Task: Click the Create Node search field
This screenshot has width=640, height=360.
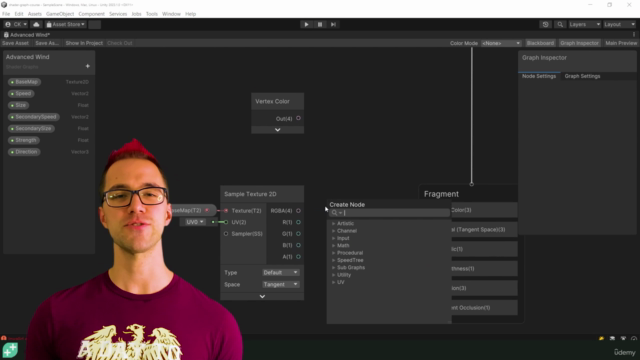Action: (x=389, y=213)
